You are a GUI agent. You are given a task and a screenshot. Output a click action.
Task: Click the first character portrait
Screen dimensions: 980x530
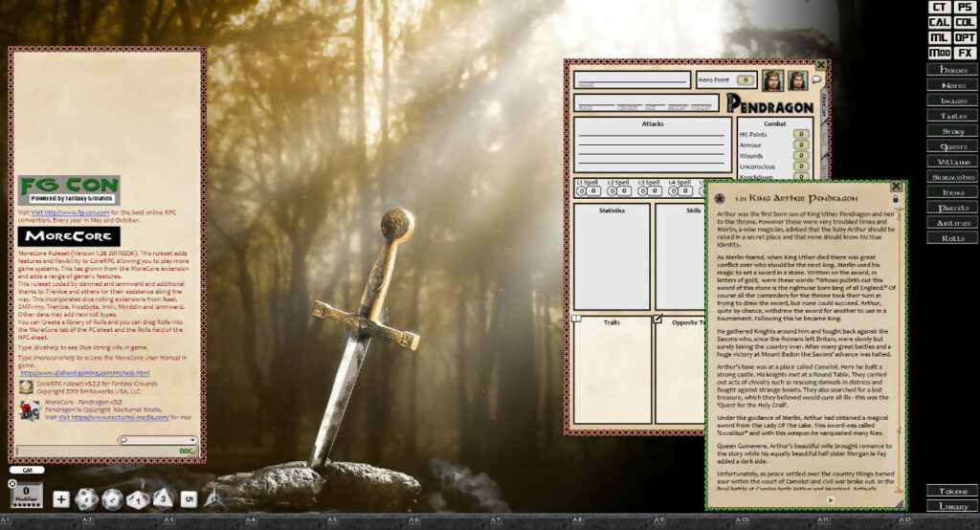coord(772,80)
